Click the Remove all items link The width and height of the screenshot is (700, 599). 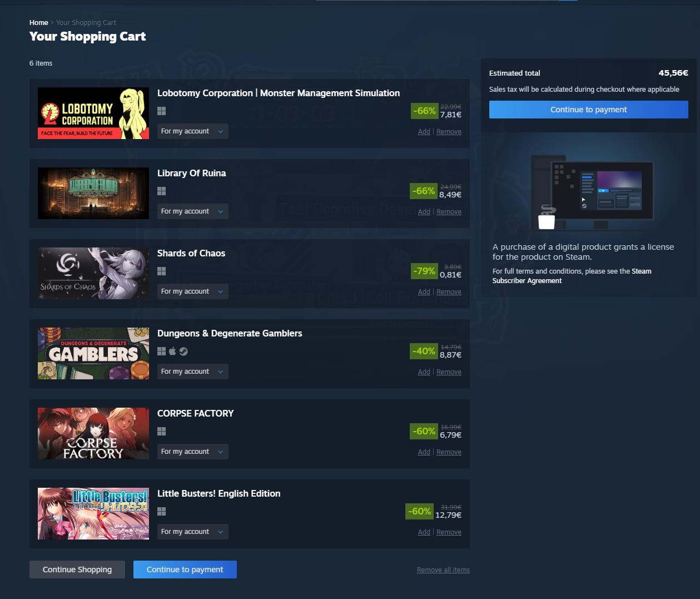click(x=443, y=570)
